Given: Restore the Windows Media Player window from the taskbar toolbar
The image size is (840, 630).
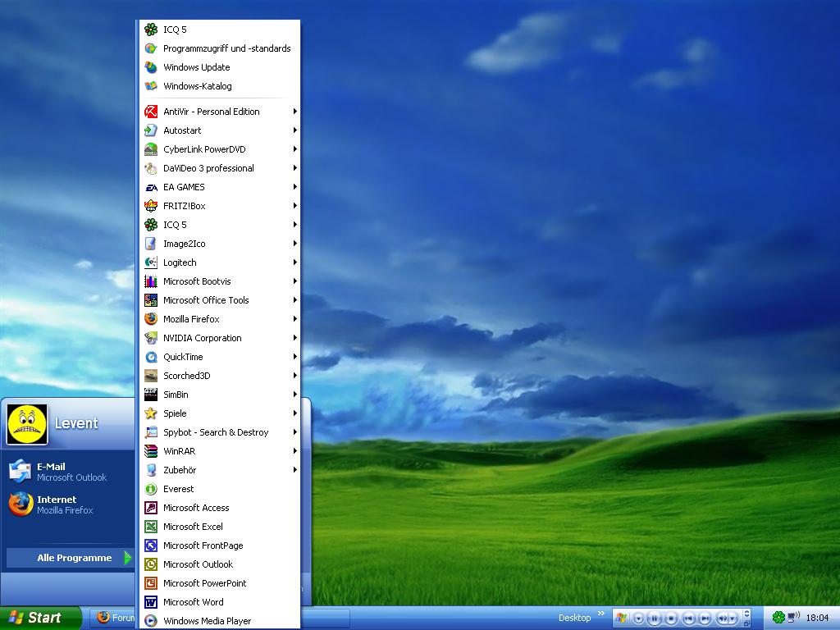Looking at the screenshot, I should pos(746,623).
